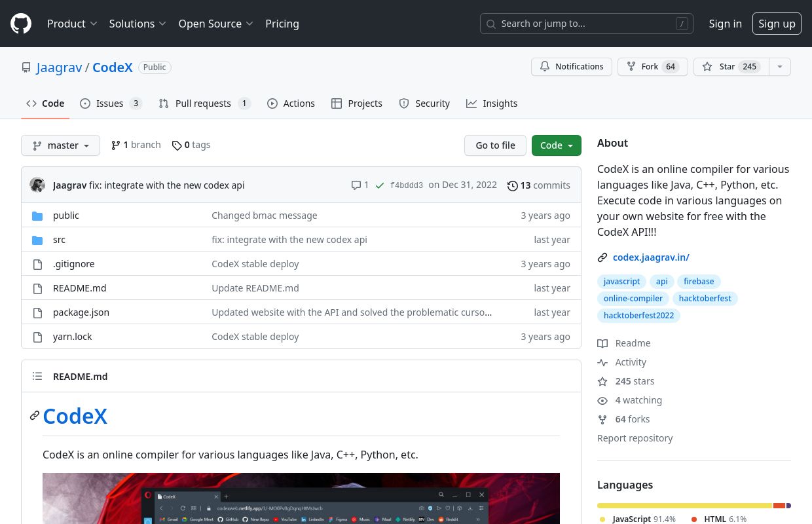The height and width of the screenshot is (524, 812).
Task: Click the firebase topic tag
Action: (x=699, y=281)
